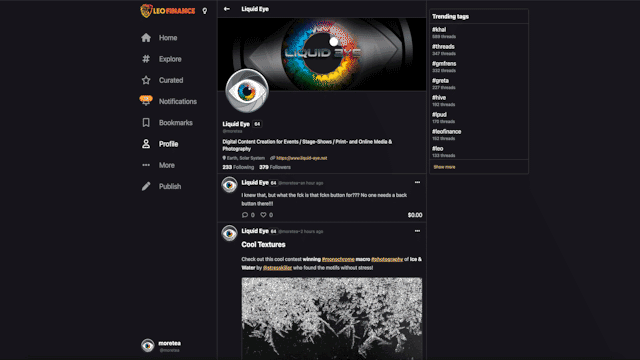Toggle the lightbulb theme icon
The width and height of the screenshot is (640, 360).
[x=204, y=11]
